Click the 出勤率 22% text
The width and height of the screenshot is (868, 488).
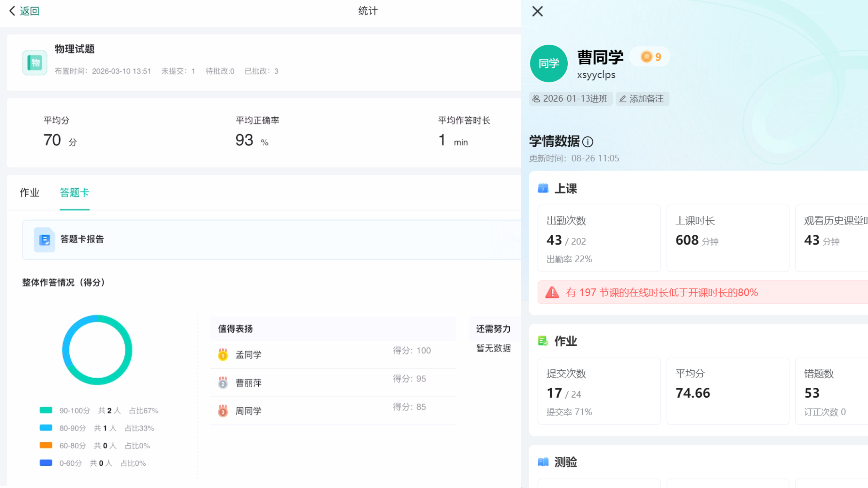(569, 259)
